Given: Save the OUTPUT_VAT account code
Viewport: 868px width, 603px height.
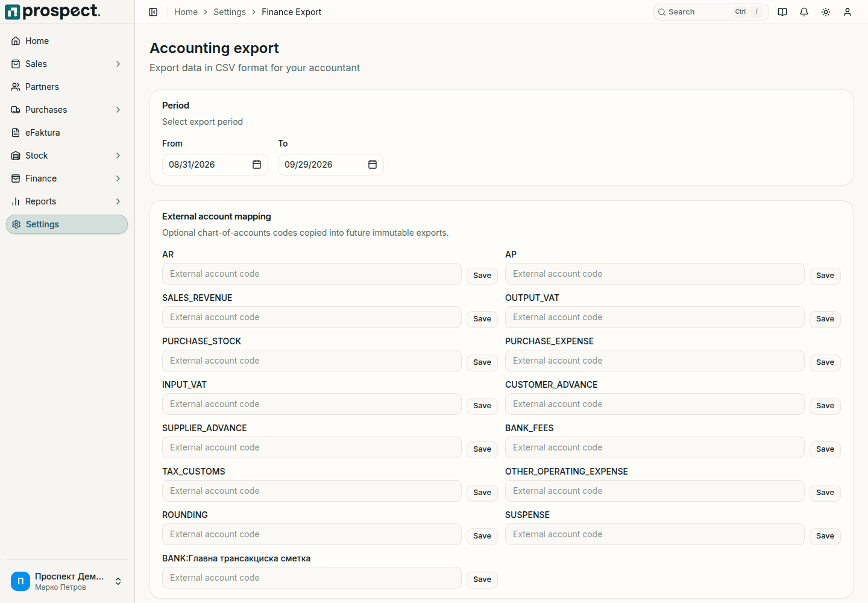Looking at the screenshot, I should [825, 319].
